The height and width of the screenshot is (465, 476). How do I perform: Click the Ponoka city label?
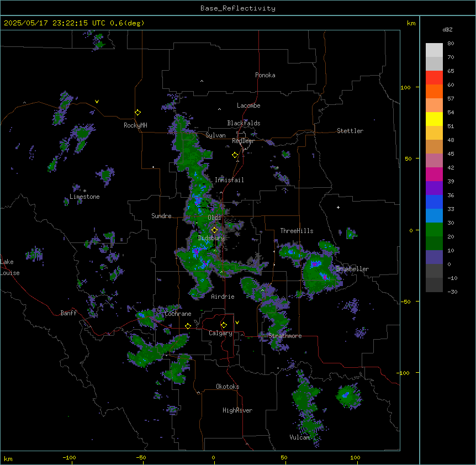[x=265, y=75]
